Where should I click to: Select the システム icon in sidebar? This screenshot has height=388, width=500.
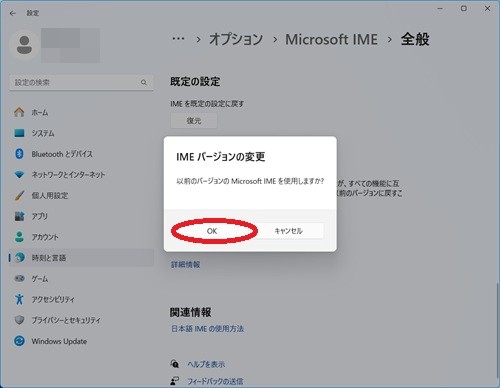19,133
